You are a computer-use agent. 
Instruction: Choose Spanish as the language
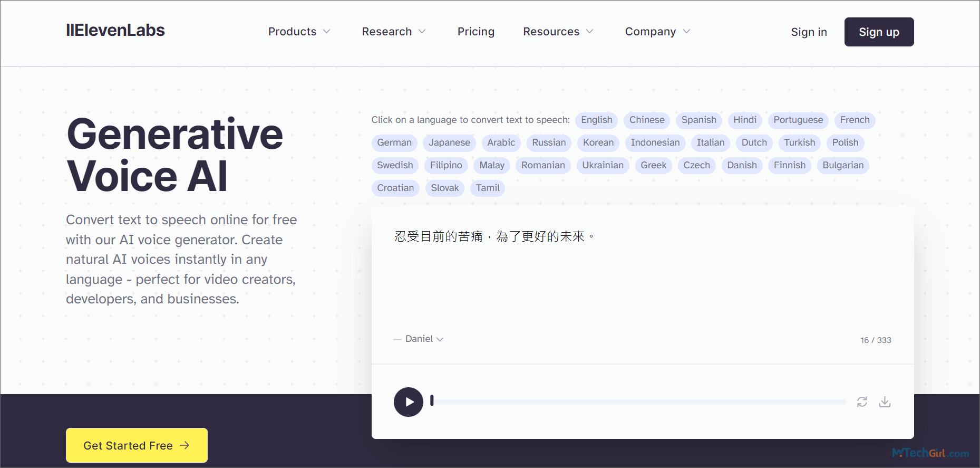[698, 120]
